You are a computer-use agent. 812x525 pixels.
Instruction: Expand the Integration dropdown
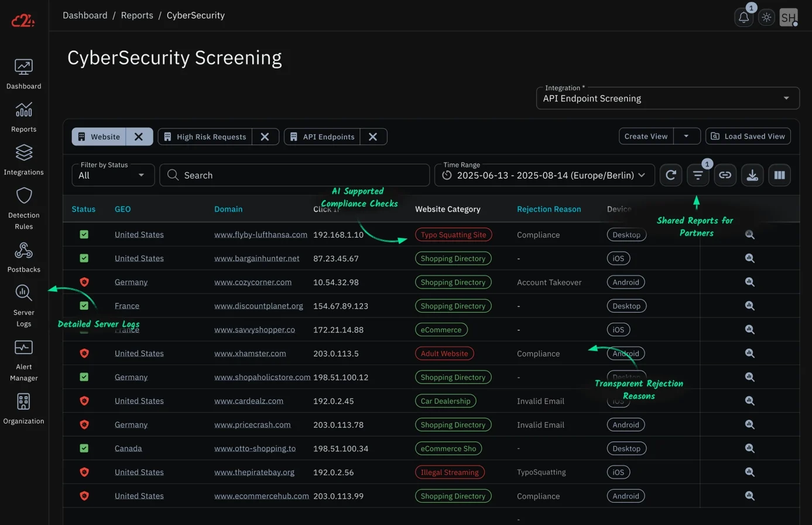pos(667,98)
